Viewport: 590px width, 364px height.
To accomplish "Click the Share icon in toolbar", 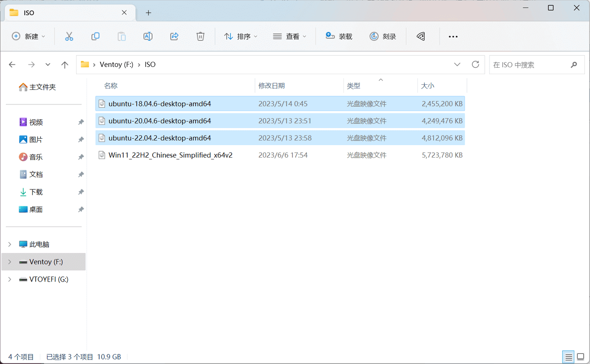I will pyautogui.click(x=174, y=36).
